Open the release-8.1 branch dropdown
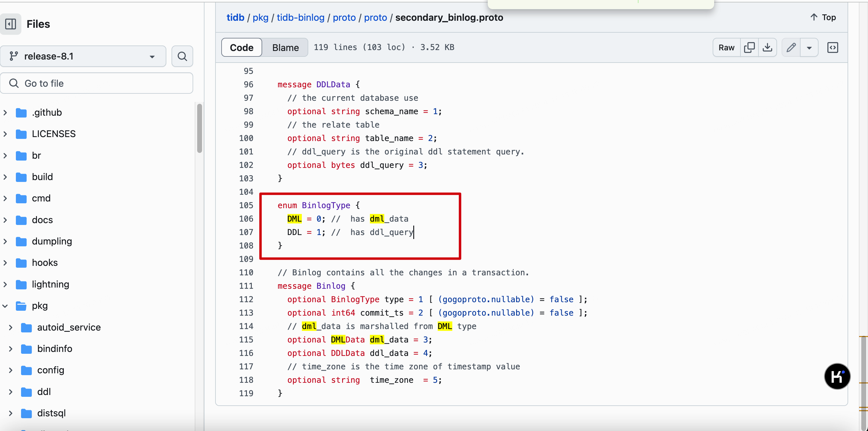 point(83,56)
